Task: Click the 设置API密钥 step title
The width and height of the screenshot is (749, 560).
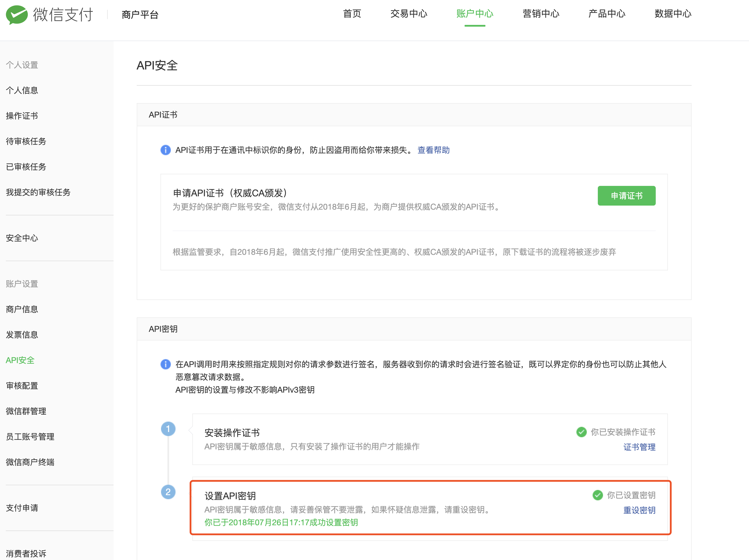Action: 230,496
